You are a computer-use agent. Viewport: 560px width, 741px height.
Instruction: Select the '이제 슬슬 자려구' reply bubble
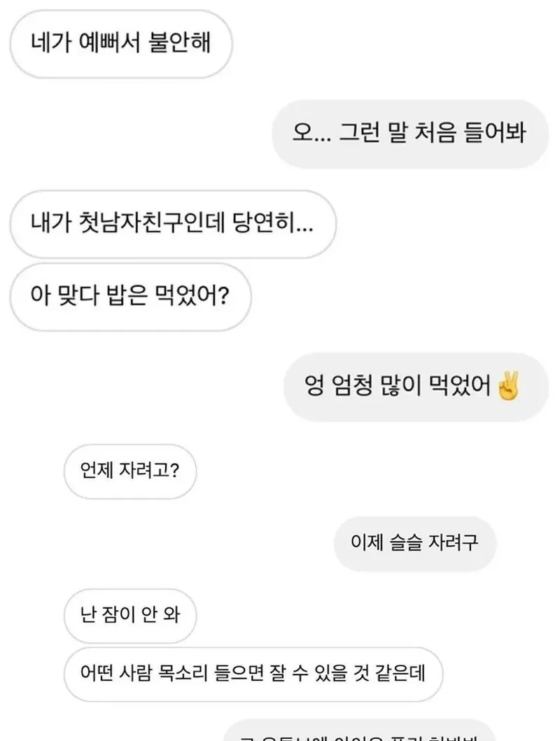415,544
